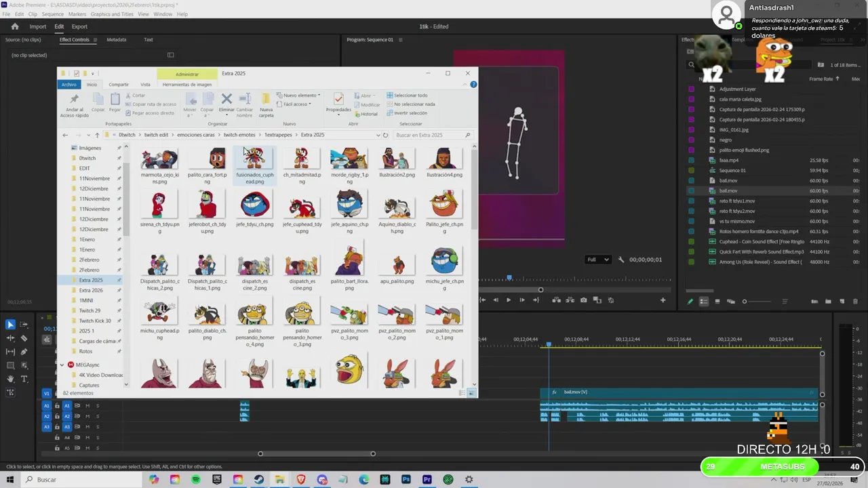
Task: Step forward one frame in Program monitor
Action: click(521, 300)
